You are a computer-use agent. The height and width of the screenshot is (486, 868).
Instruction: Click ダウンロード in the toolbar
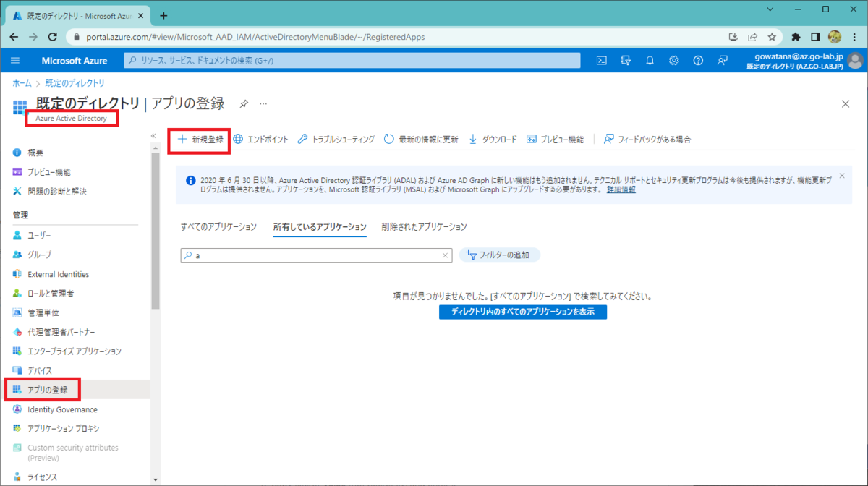tap(493, 140)
